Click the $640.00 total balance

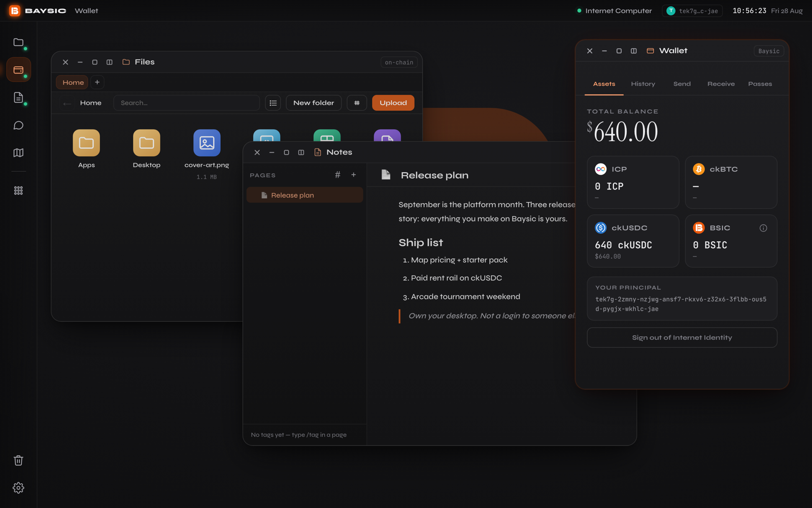pyautogui.click(x=622, y=132)
